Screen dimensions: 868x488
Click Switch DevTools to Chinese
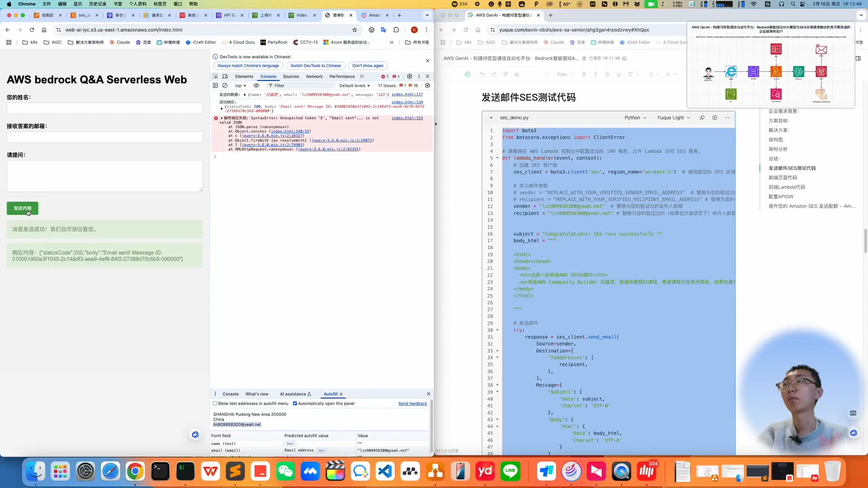[x=316, y=66]
